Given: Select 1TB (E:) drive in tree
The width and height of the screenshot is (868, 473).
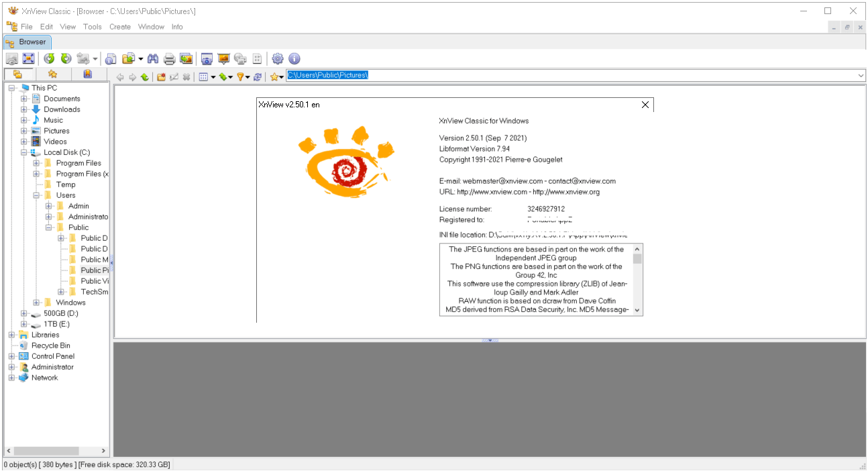Looking at the screenshot, I should coord(56,324).
